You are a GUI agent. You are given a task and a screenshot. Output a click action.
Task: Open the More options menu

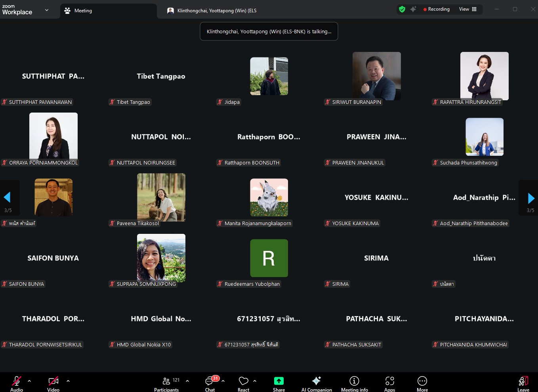click(x=422, y=383)
